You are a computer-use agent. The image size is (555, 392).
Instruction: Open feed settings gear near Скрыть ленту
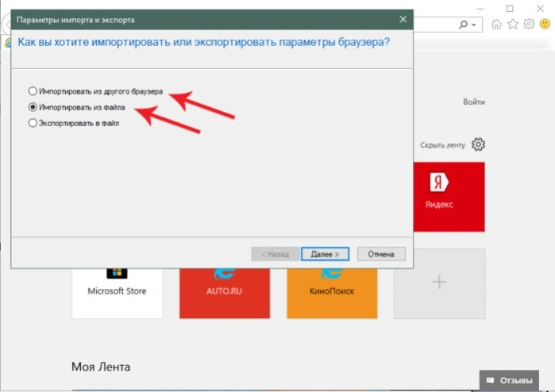coord(478,144)
